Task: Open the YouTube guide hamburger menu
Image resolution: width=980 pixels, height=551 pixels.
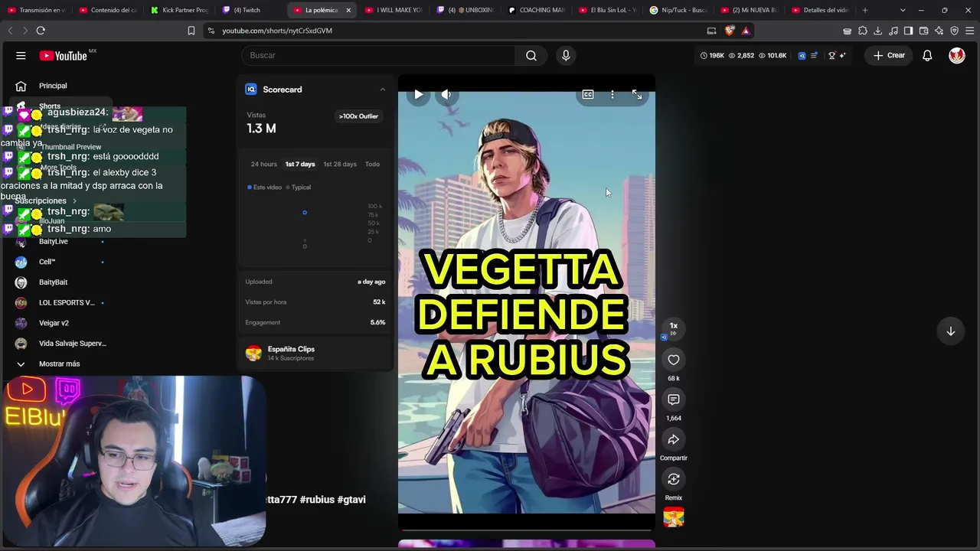Action: pos(21,55)
